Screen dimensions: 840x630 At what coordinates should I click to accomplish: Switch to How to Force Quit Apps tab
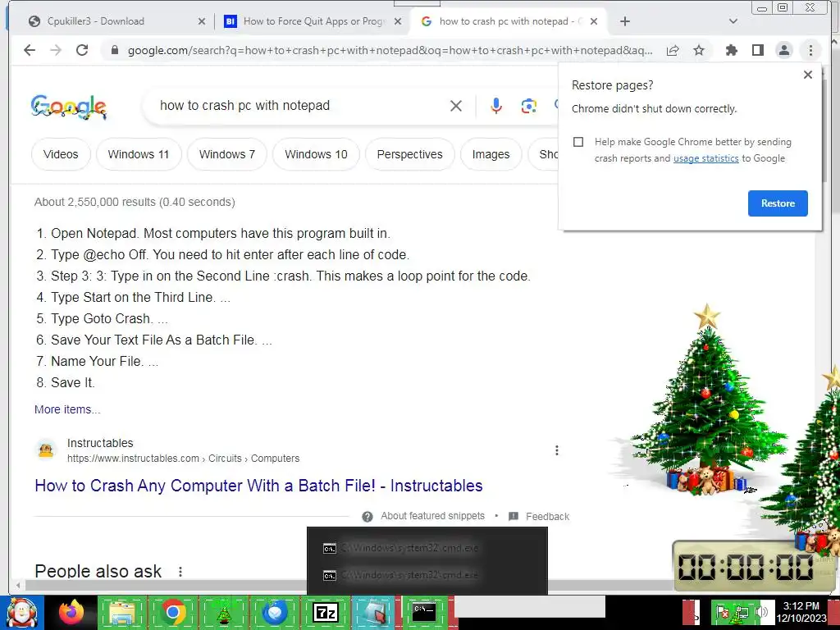point(314,21)
